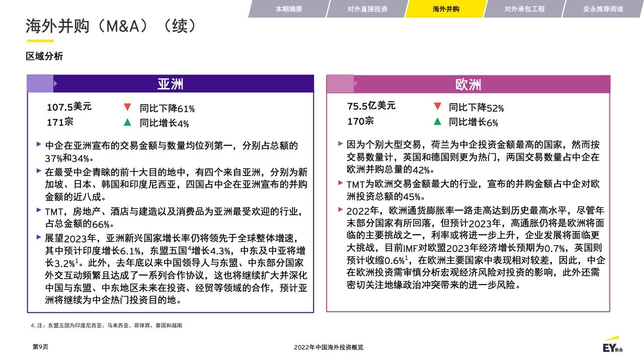Click the page number 第9页

[x=40, y=347]
